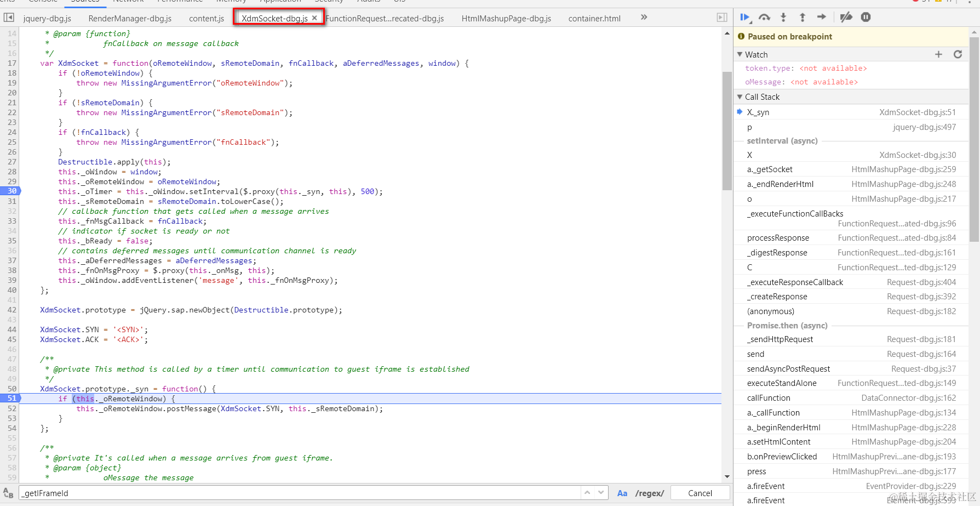
Task: Step into the next function call
Action: pos(783,18)
